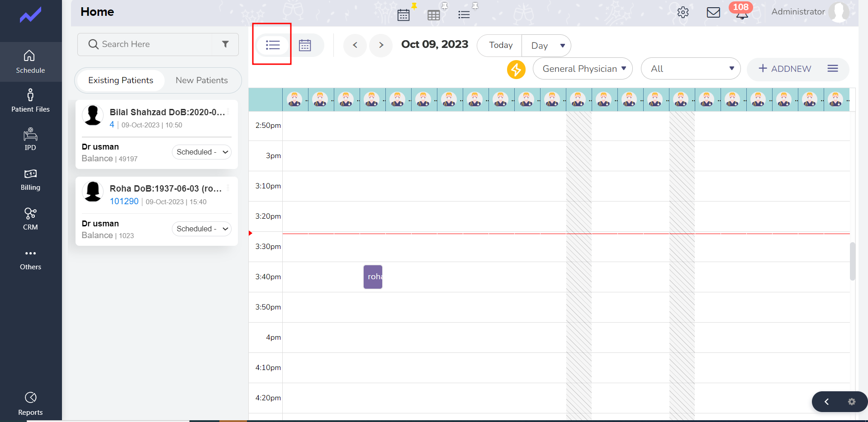
Task: Click the yellow lightning quick action icon
Action: point(516,69)
